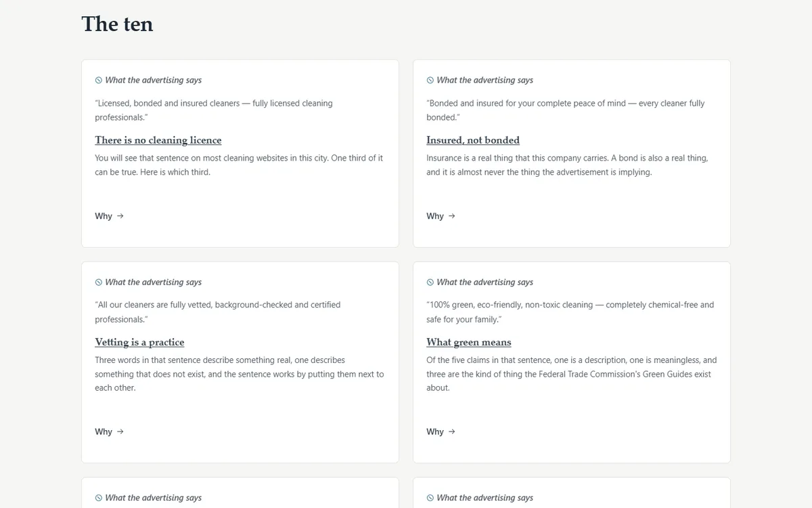812x508 pixels.
Task: Follow the "What green means" heading link
Action: tap(469, 342)
